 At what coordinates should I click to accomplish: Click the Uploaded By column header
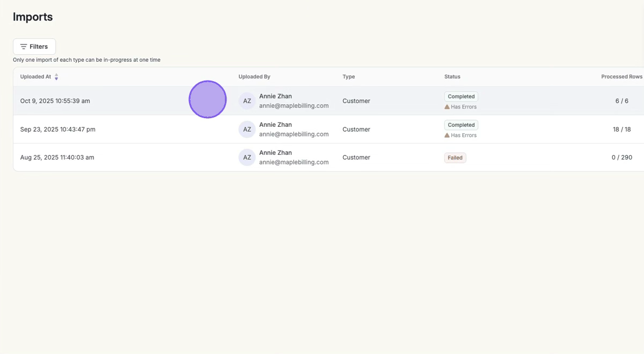pyautogui.click(x=254, y=77)
